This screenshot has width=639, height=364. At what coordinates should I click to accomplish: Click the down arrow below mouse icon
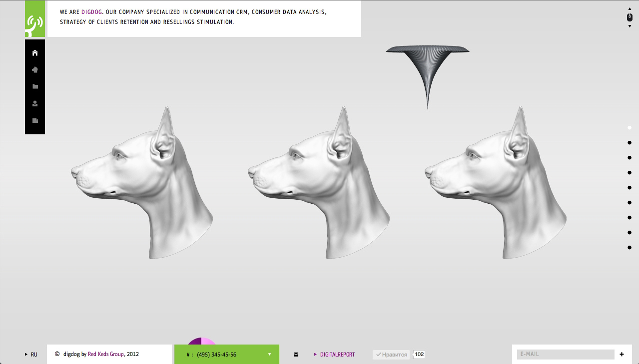click(x=630, y=26)
